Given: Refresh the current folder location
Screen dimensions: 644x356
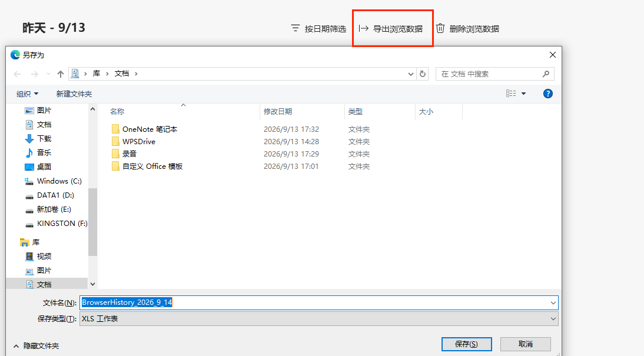Looking at the screenshot, I should pos(422,74).
